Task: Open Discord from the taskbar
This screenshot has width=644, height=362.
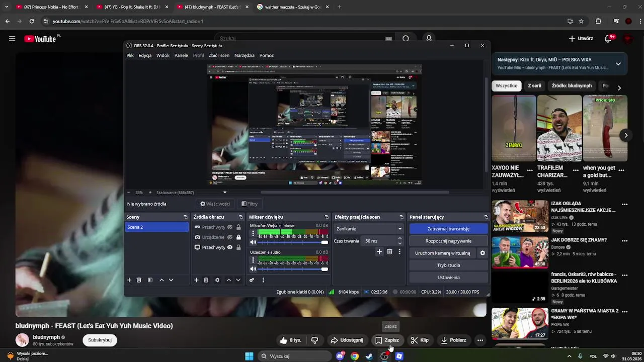Action: click(341, 356)
